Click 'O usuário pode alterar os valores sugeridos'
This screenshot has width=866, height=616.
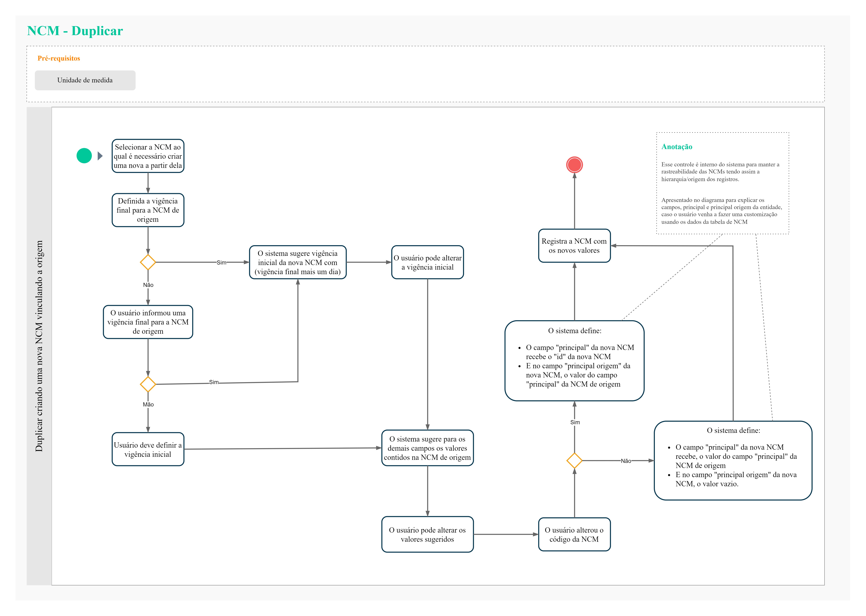tap(428, 534)
